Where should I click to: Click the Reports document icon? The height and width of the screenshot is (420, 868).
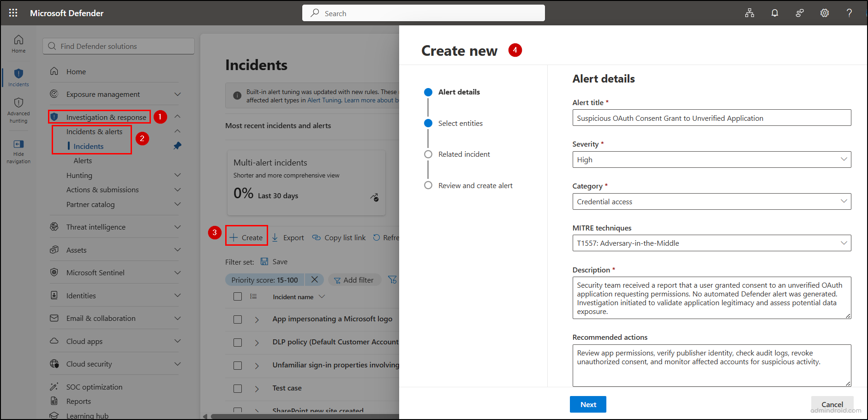click(54, 401)
